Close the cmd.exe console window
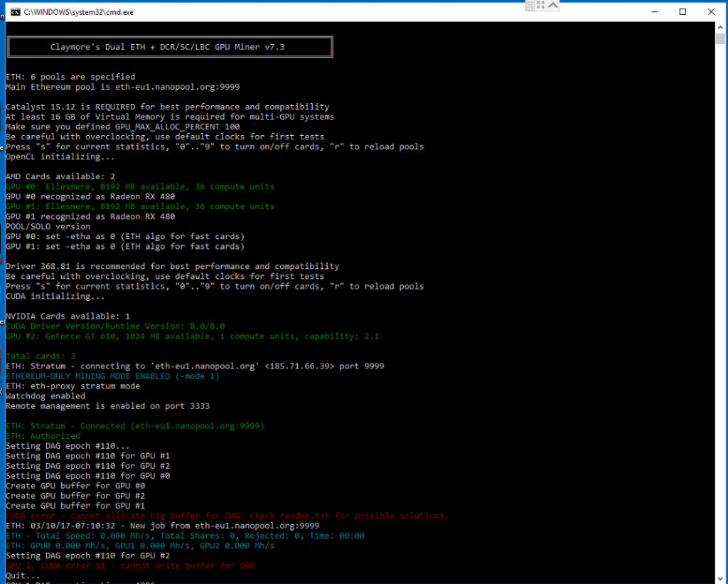This screenshot has width=728, height=584. pos(712,12)
